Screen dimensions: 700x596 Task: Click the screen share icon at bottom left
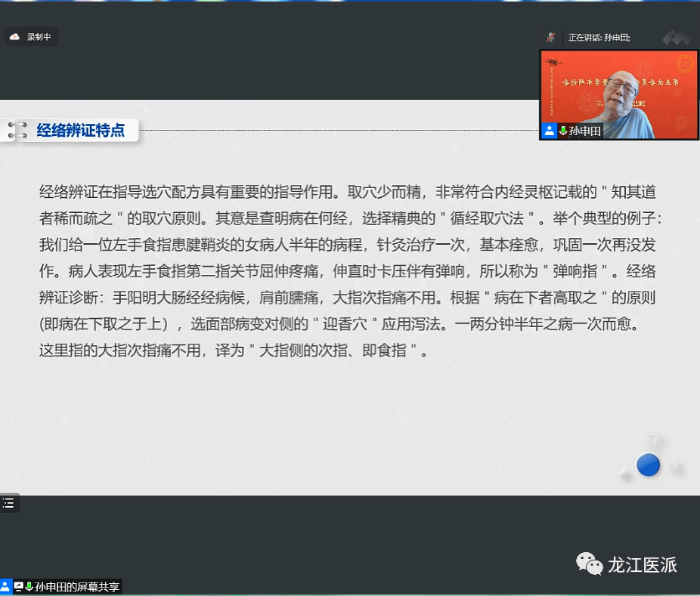[x=18, y=586]
